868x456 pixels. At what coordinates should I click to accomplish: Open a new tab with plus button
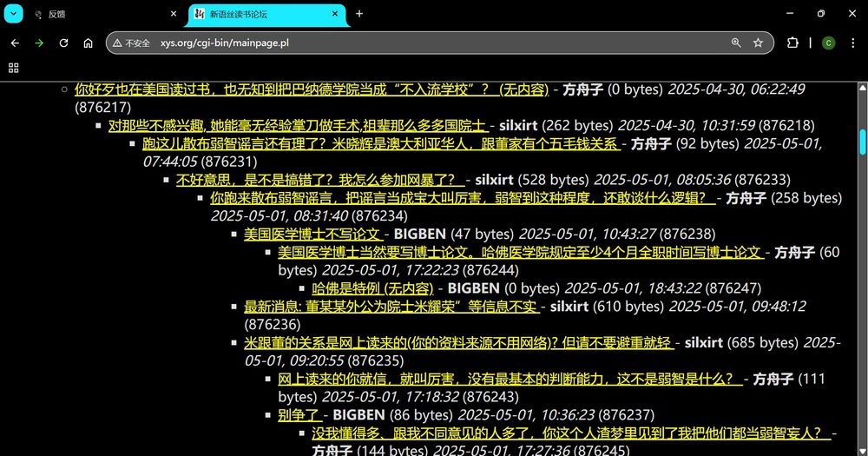pyautogui.click(x=359, y=14)
